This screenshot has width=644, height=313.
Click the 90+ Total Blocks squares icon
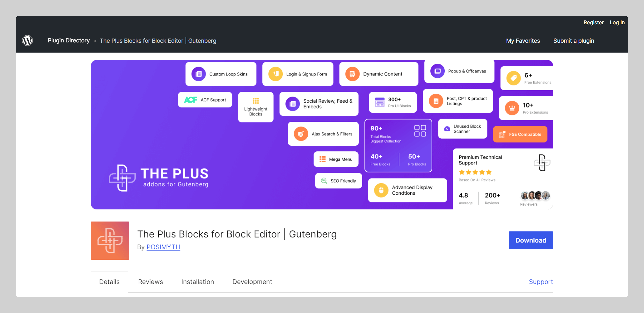(420, 131)
